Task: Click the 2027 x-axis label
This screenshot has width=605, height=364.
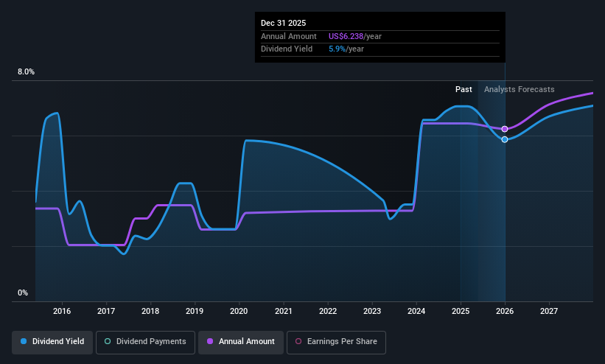Action: tap(549, 311)
